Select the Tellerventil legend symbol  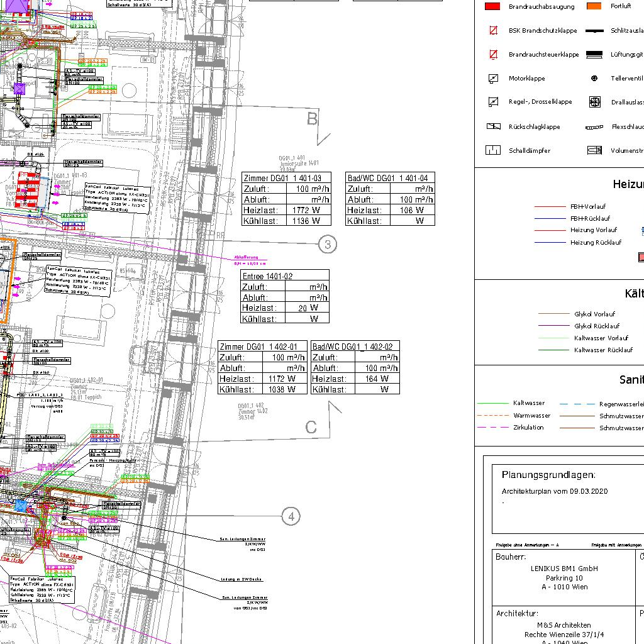coord(594,79)
